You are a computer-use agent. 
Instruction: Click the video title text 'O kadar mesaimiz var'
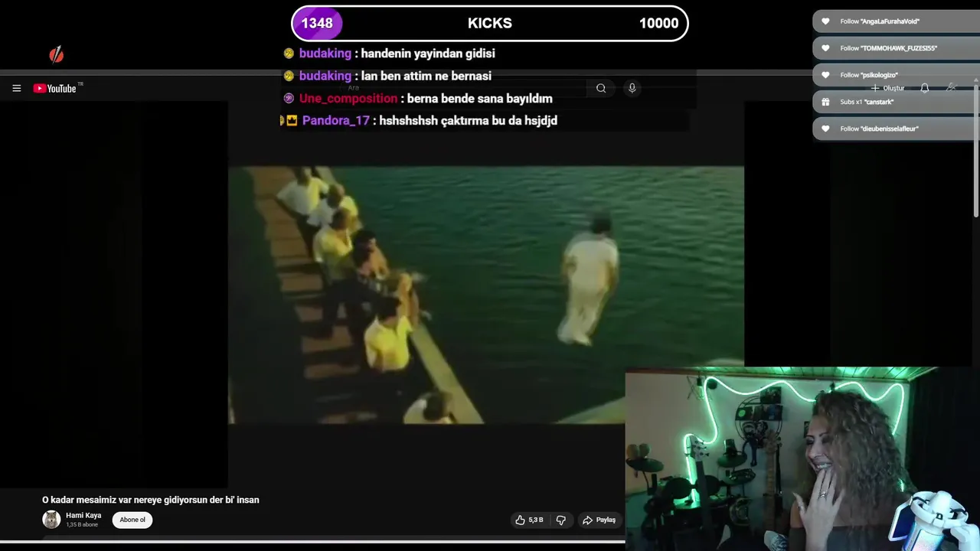151,500
